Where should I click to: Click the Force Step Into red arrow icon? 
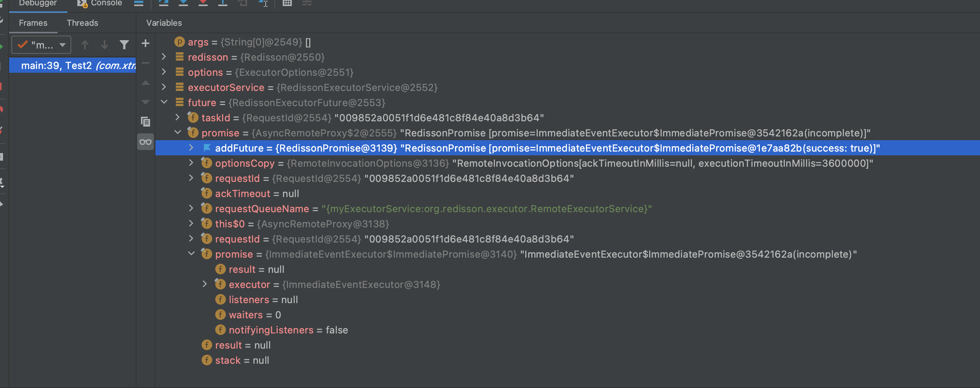click(204, 3)
